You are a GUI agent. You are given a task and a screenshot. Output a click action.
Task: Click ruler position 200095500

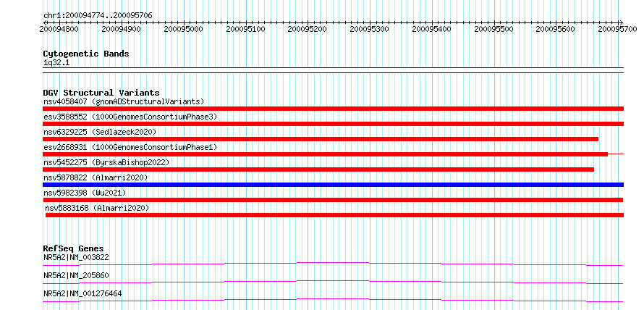point(493,29)
